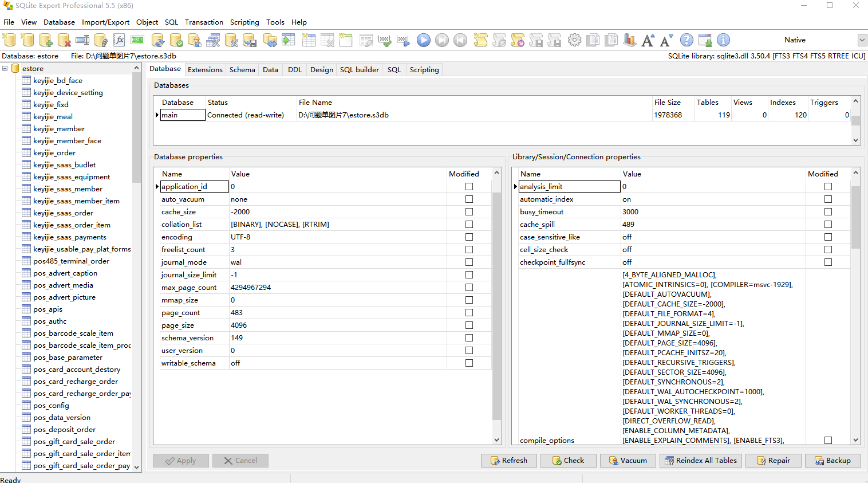
Task: Click the Reindex All Tables button
Action: tap(700, 461)
